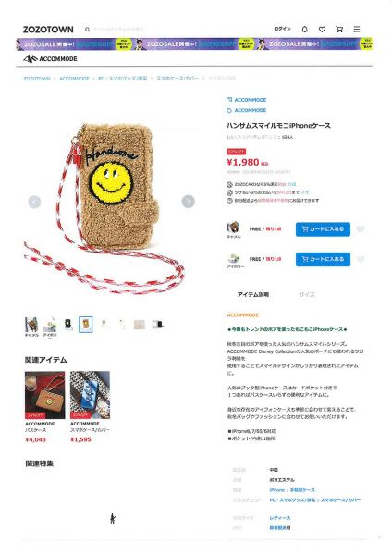The height and width of the screenshot is (555, 392).
Task: Click the ACCOMMODE shop logo
Action: pos(50,59)
